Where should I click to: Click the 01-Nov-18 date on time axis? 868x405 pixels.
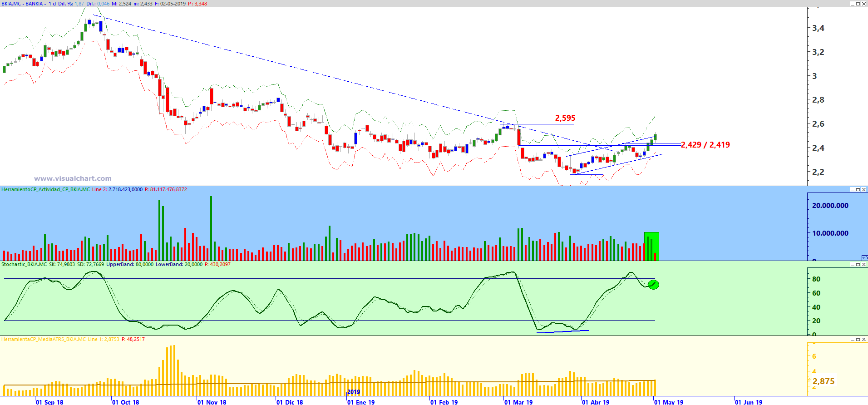click(212, 402)
